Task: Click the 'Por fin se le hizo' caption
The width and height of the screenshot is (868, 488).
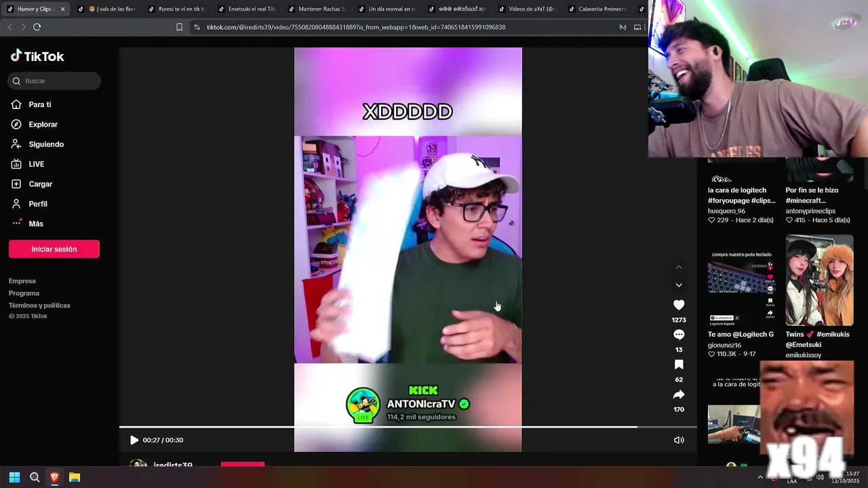Action: (812, 195)
